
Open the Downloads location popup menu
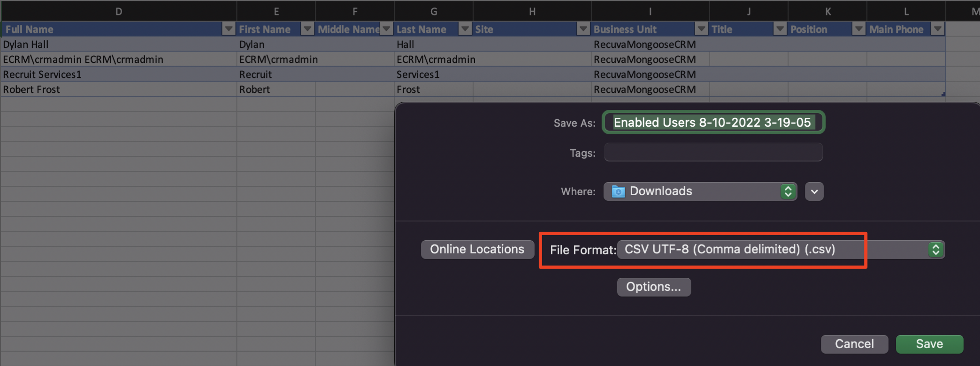pos(700,191)
